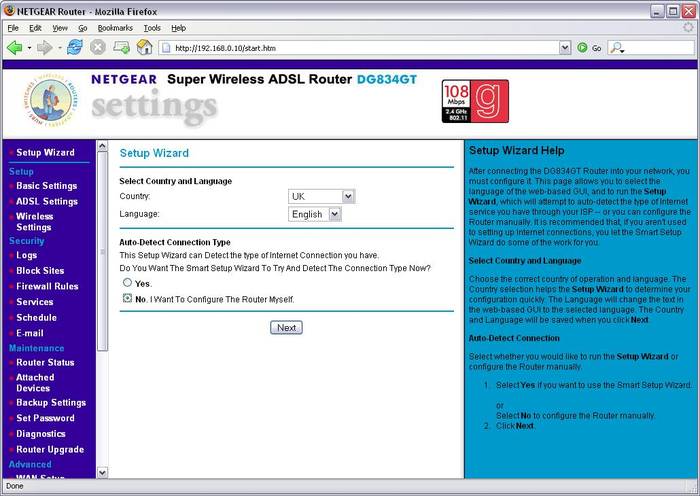Click the green Back arrow icon
The image size is (700, 496).
coord(15,47)
